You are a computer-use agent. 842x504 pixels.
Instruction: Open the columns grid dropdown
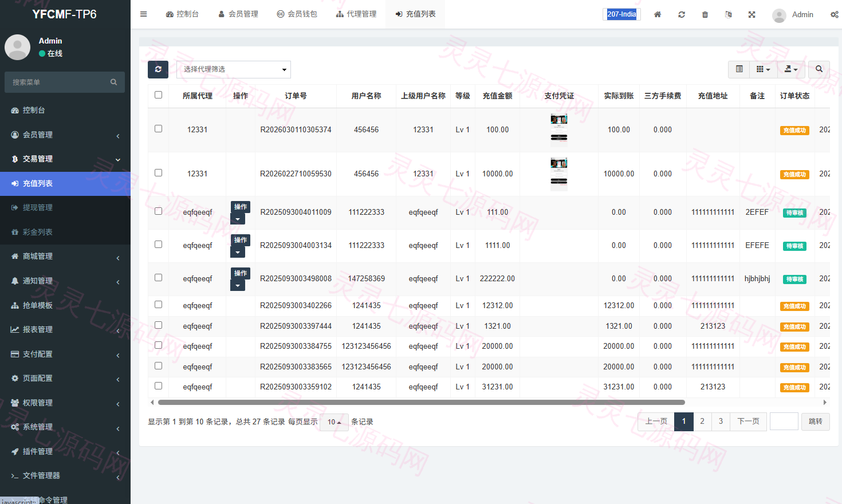[763, 69]
